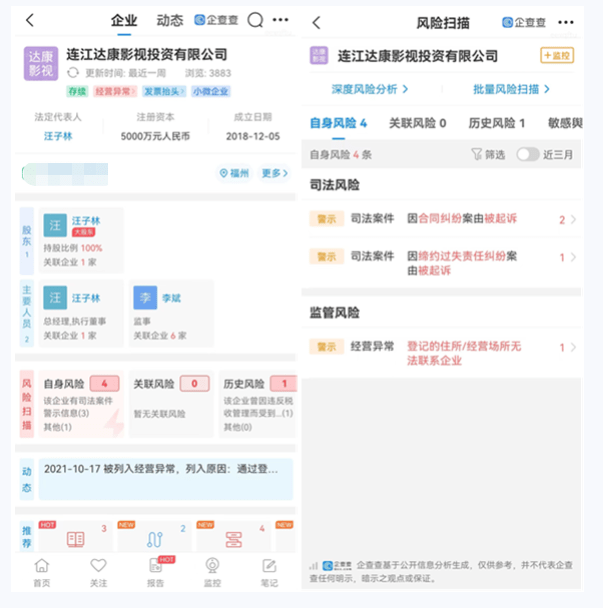The width and height of the screenshot is (603, 608).
Task: Expand 合同纠纷 judicial case row arrow
Action: (x=573, y=219)
